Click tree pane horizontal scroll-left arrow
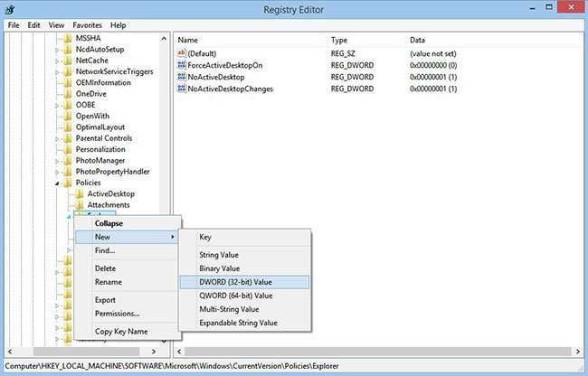 (x=10, y=352)
